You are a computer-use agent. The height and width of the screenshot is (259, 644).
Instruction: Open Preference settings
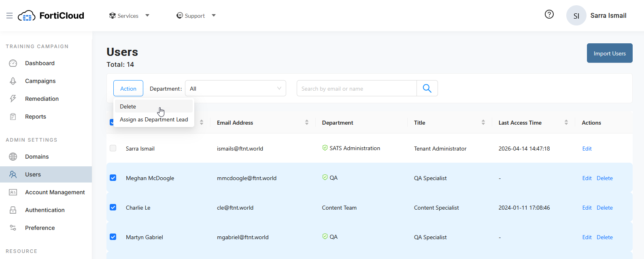coord(40,228)
